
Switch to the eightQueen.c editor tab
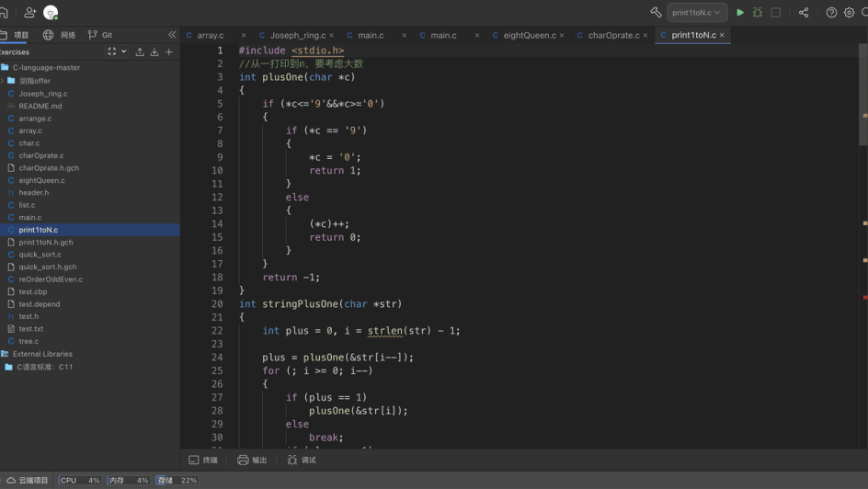click(x=530, y=35)
